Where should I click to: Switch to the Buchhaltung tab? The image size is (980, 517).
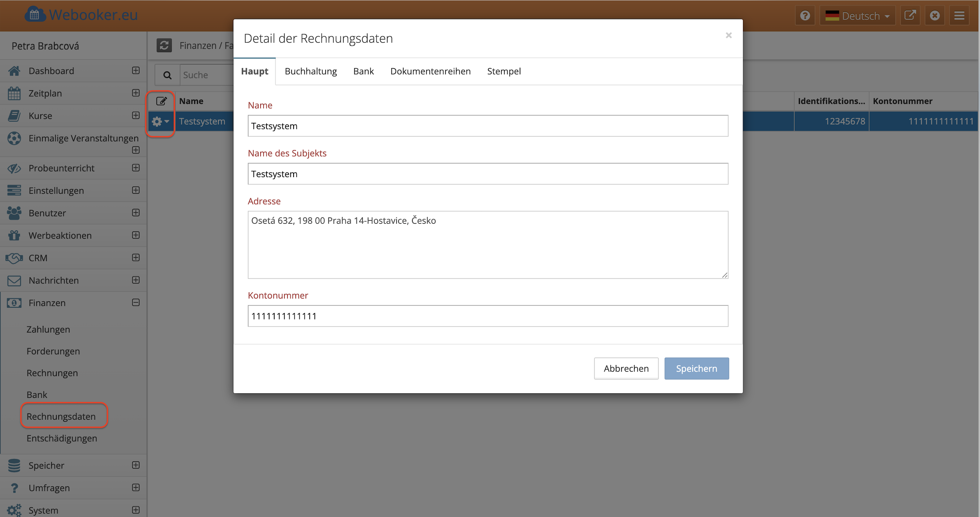point(310,71)
